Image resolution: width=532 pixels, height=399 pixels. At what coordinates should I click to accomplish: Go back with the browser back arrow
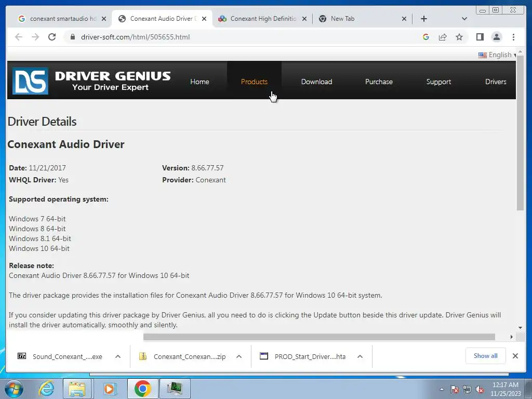click(x=19, y=37)
